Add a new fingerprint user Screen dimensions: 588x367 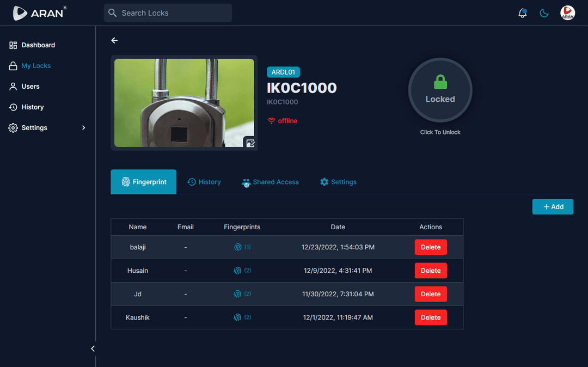click(553, 206)
